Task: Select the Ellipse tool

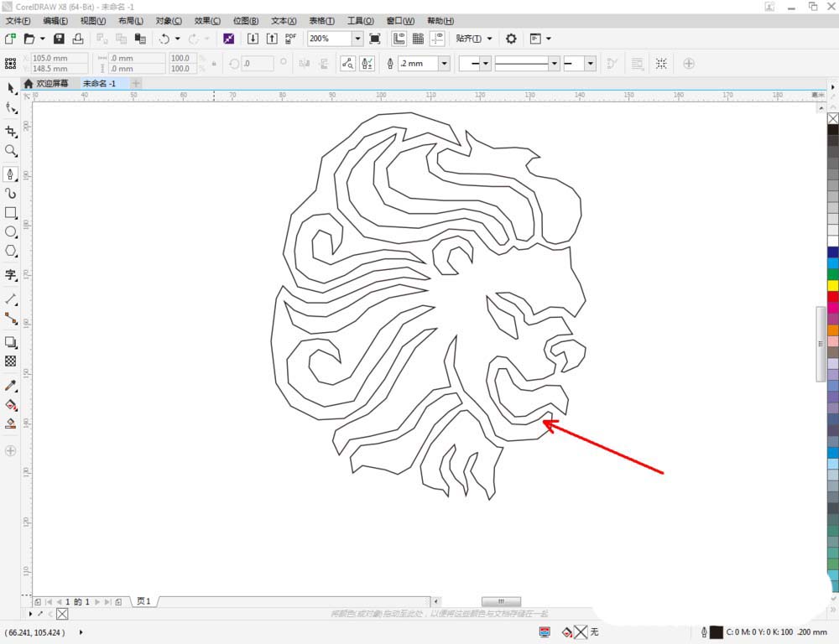Action: click(11, 232)
